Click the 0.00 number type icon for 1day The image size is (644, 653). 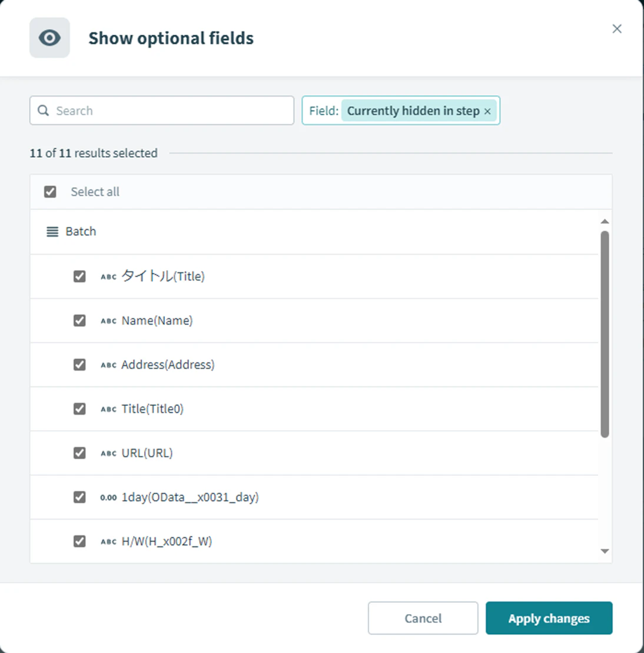click(x=108, y=497)
